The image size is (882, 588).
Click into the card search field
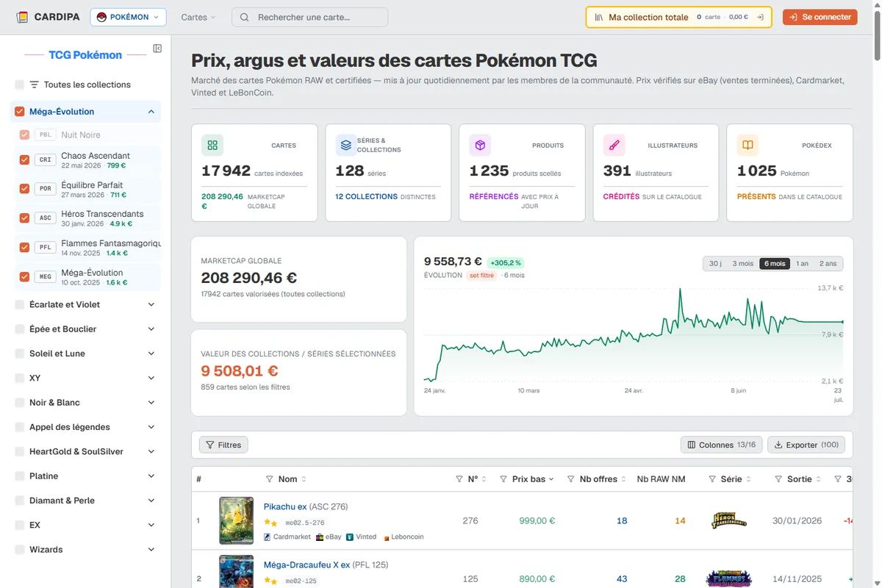309,17
